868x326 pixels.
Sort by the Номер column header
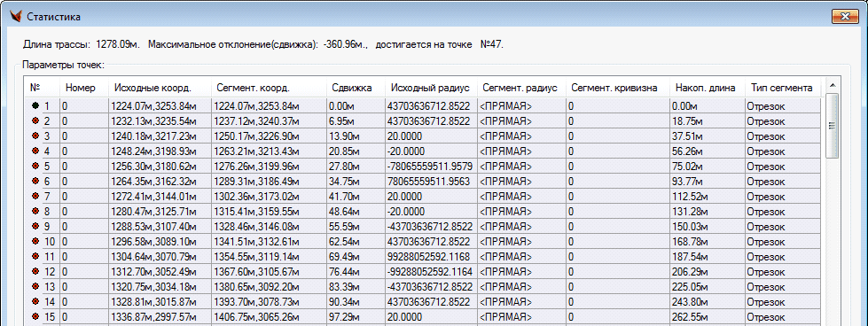(x=84, y=88)
